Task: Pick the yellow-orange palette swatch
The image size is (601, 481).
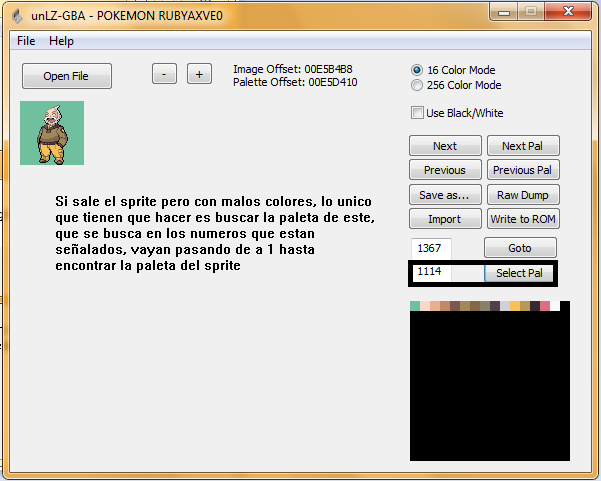Action: pyautogui.click(x=515, y=306)
